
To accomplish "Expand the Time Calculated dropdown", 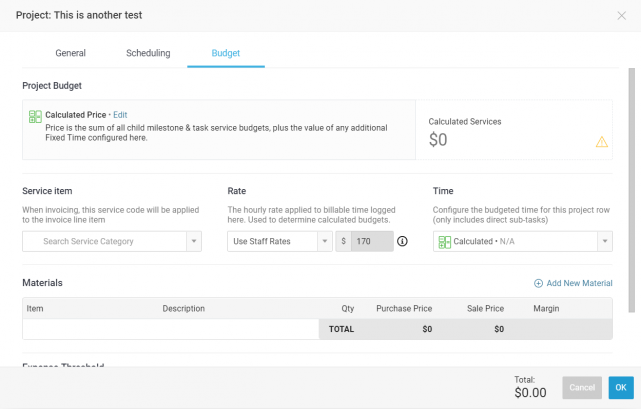I will [604, 241].
